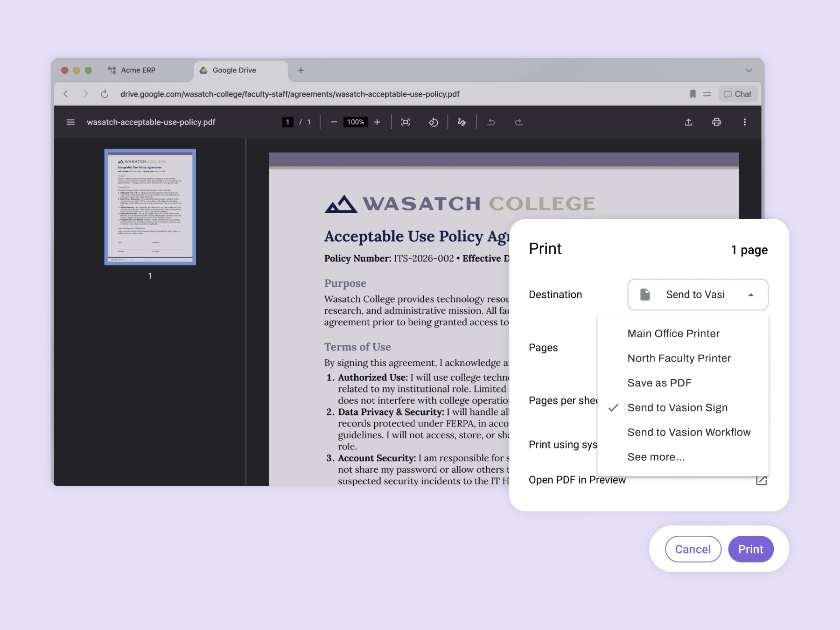Screen dimensions: 840x630
Task: Select the draw annotation tool
Action: (x=462, y=122)
